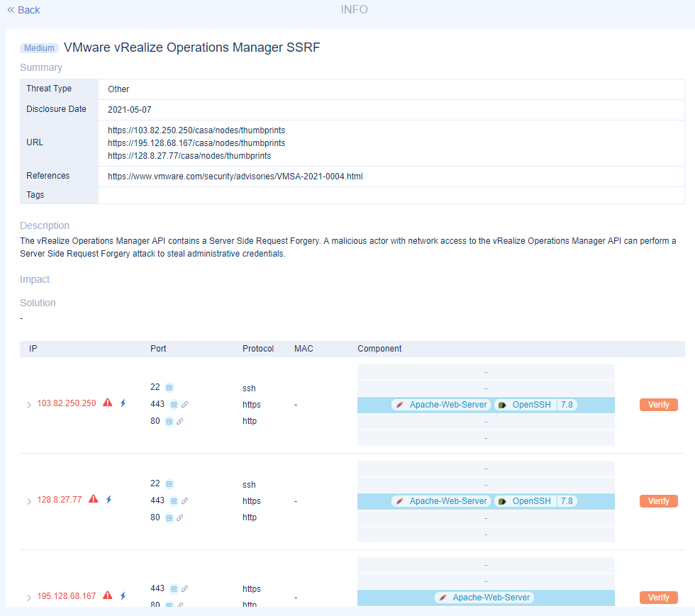Image resolution: width=695 pixels, height=616 pixels.
Task: Verify the vulnerability on 128.8.27.77
Action: pos(658,500)
